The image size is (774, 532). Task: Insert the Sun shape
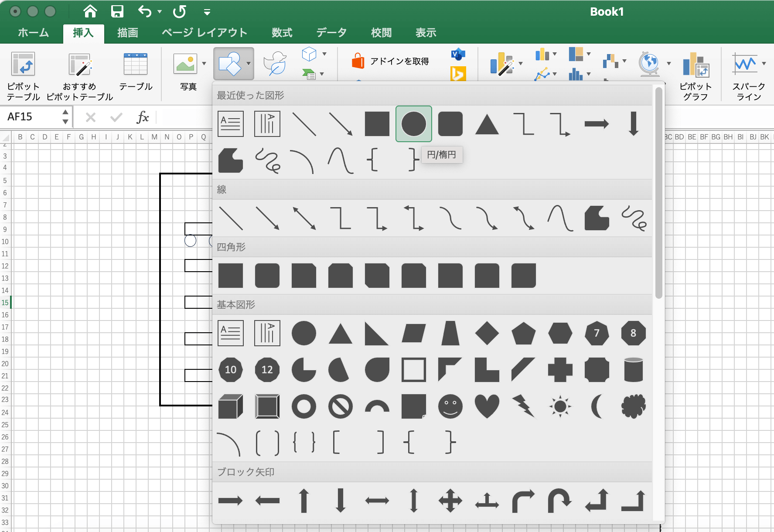560,406
